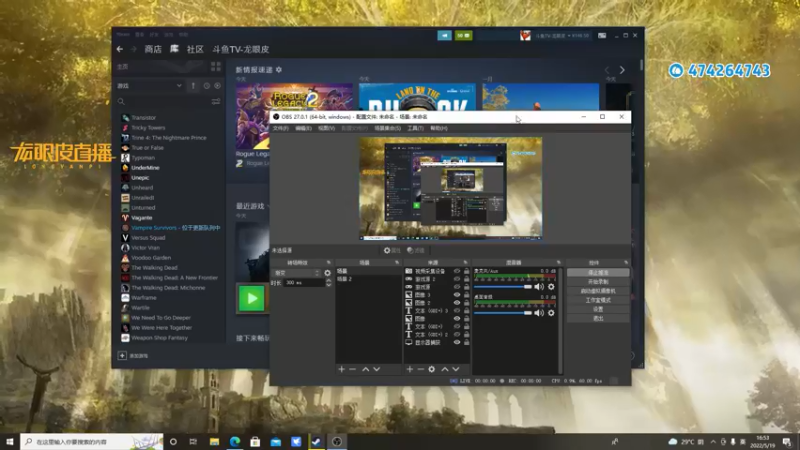Remove selected source with the minus icon

point(420,369)
